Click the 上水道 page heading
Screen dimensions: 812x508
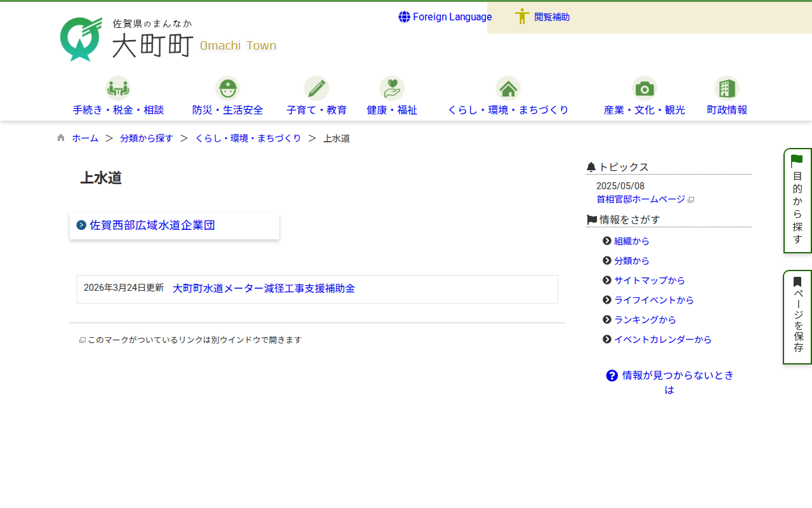101,178
